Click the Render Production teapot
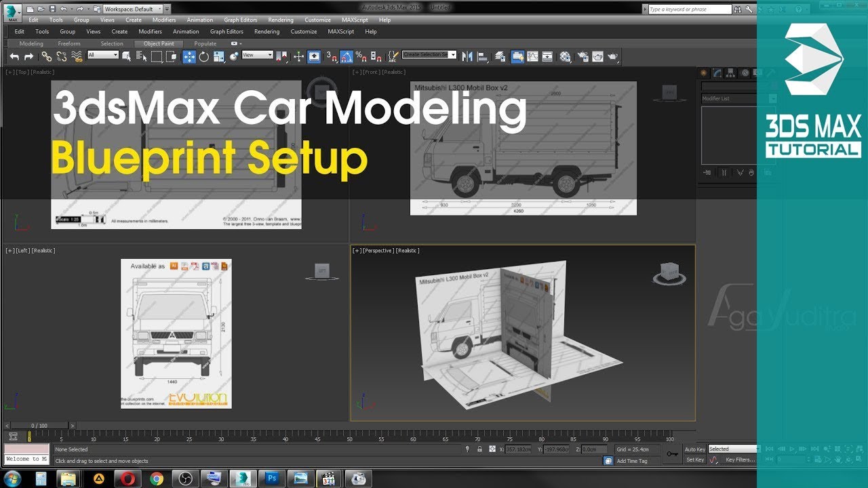Screen dimensions: 868x488 pyautogui.click(x=613, y=57)
